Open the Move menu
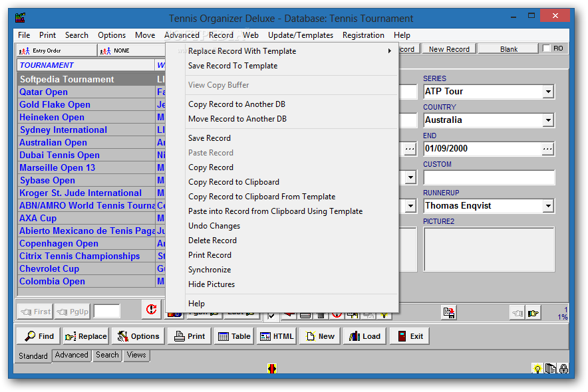This screenshot has height=392, width=588. click(x=145, y=35)
